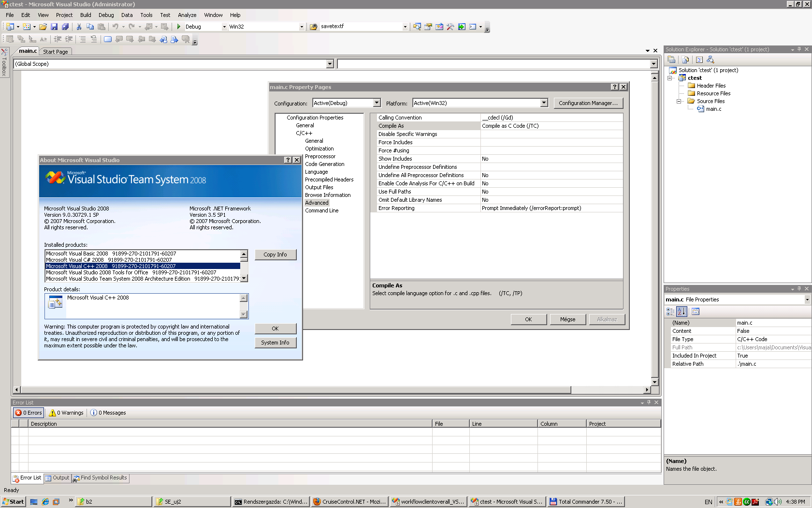812x508 pixels.
Task: Open the Properties Window toolbar icon
Action: pyautogui.click(x=428, y=27)
